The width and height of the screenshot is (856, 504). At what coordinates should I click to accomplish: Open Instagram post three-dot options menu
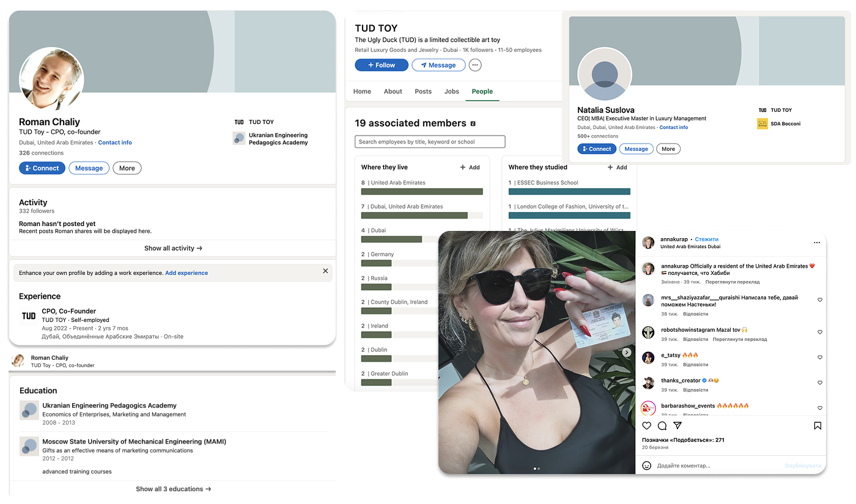(817, 243)
